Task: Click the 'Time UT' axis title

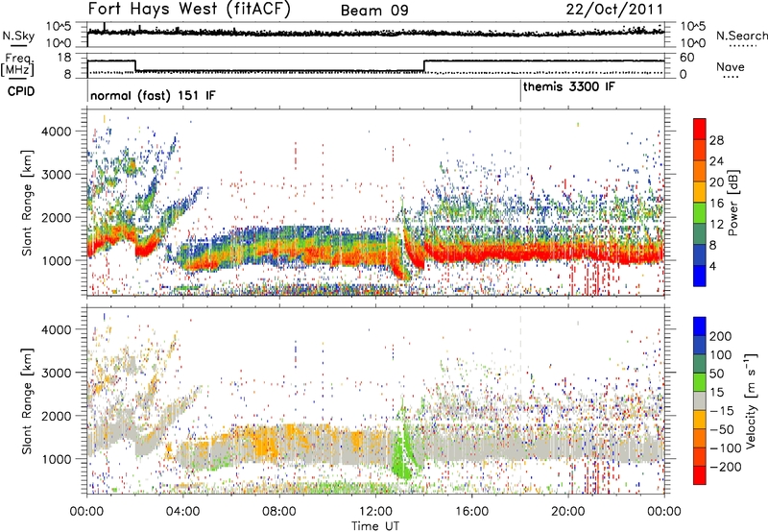Action: [x=375, y=526]
